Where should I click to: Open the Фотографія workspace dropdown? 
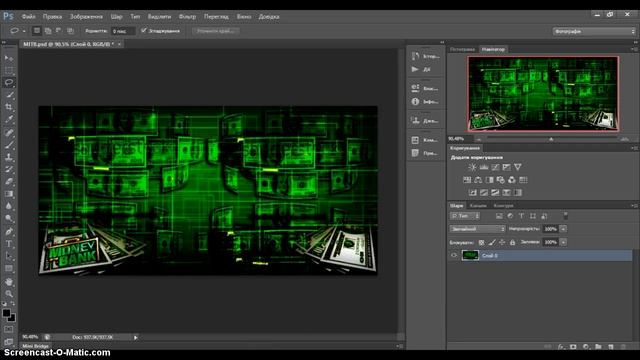pos(594,31)
